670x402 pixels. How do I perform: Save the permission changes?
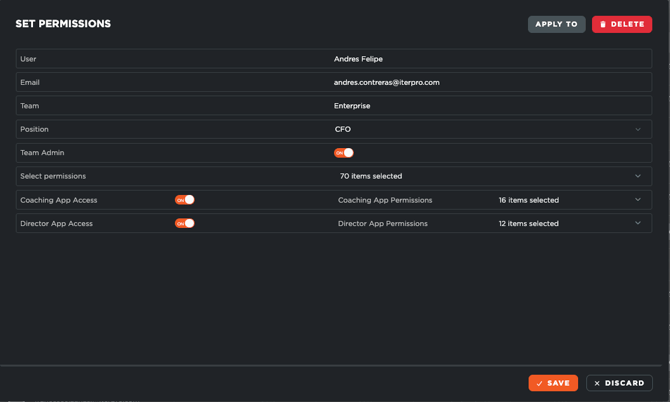point(553,383)
